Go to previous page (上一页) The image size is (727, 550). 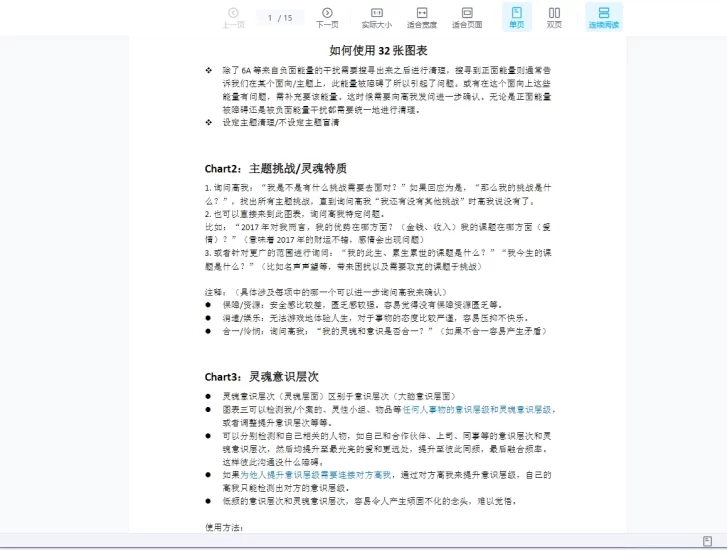pos(233,17)
